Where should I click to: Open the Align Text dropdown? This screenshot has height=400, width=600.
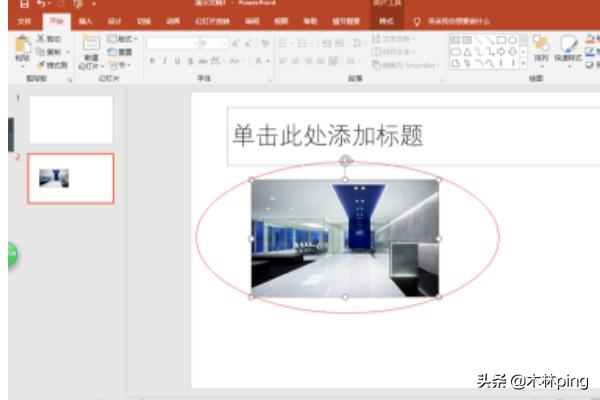pos(393,52)
